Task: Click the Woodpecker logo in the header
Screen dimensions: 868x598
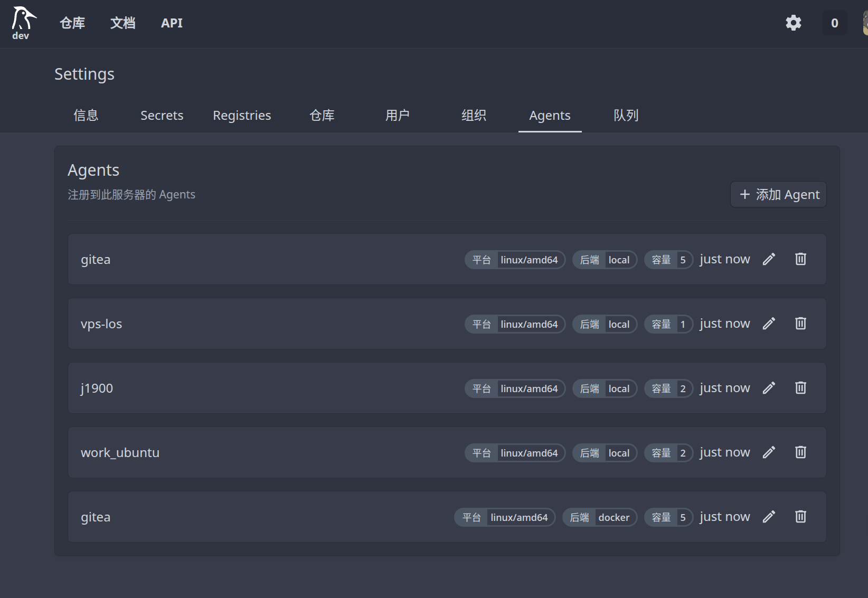Action: (x=23, y=23)
